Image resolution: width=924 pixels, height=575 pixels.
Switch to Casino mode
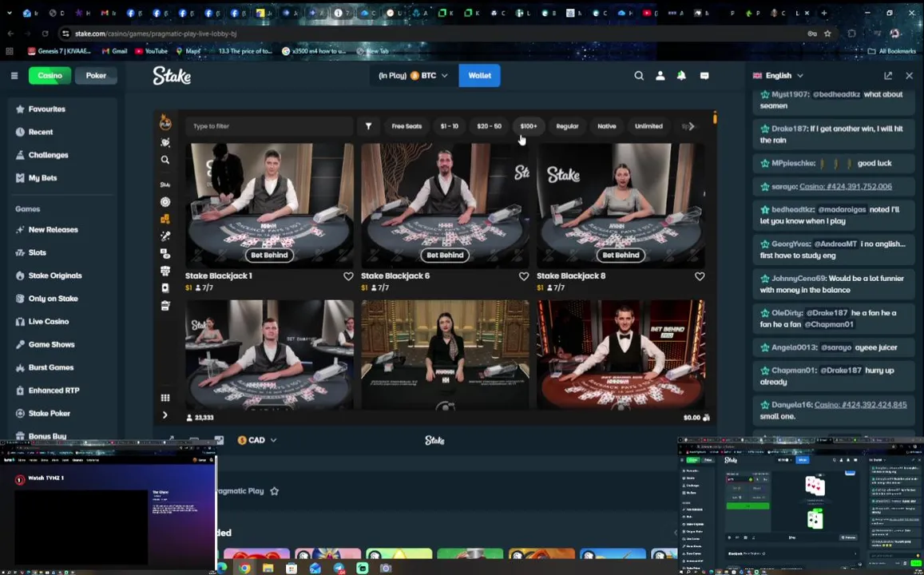pos(50,75)
